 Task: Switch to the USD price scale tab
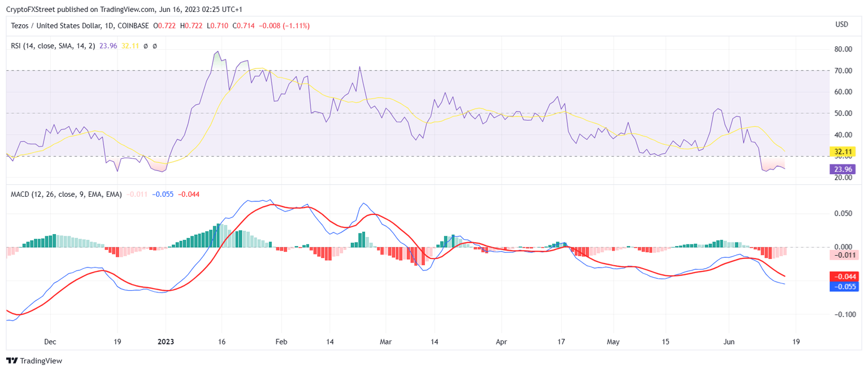[x=840, y=24]
